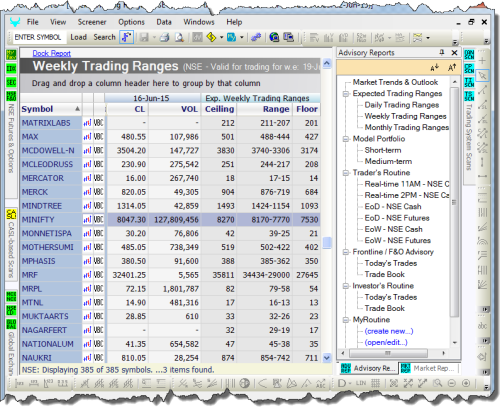Click the table scroll-down arrow button

[x=327, y=358]
